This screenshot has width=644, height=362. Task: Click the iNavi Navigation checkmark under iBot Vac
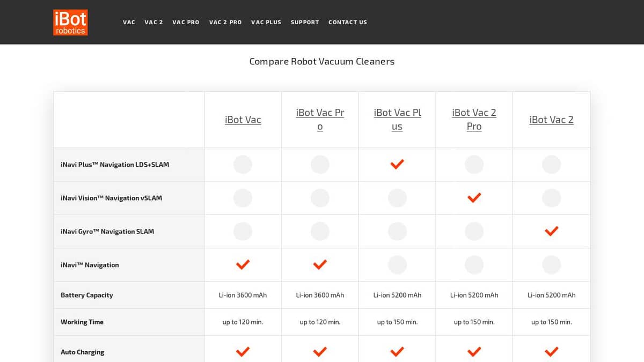click(243, 264)
